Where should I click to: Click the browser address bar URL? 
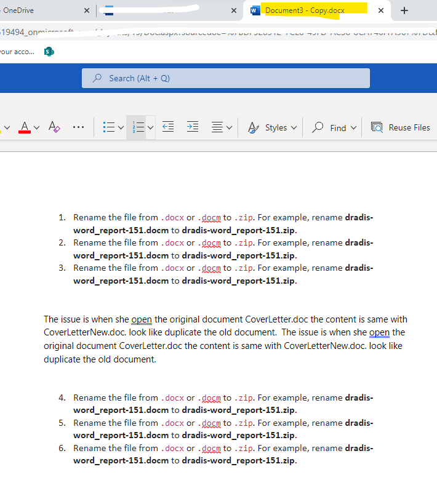[x=218, y=32]
